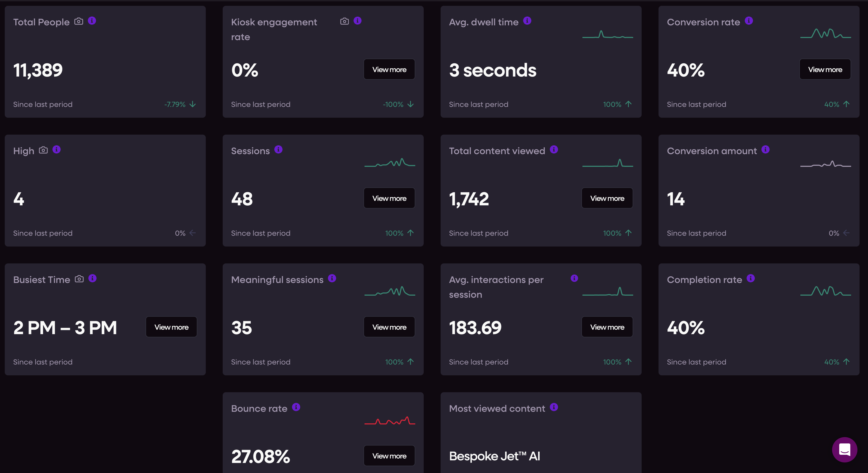Click the camera icon beside High
The width and height of the screenshot is (868, 473).
[43, 150]
